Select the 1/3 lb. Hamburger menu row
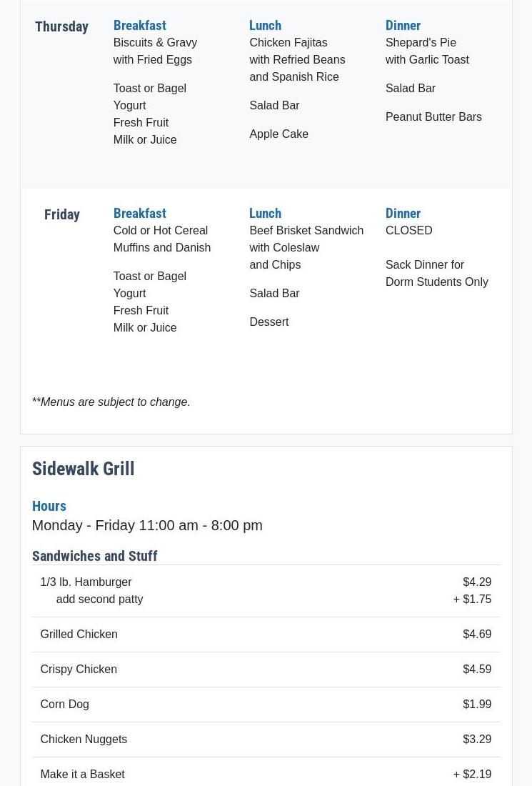The width and height of the screenshot is (532, 786). point(266,590)
